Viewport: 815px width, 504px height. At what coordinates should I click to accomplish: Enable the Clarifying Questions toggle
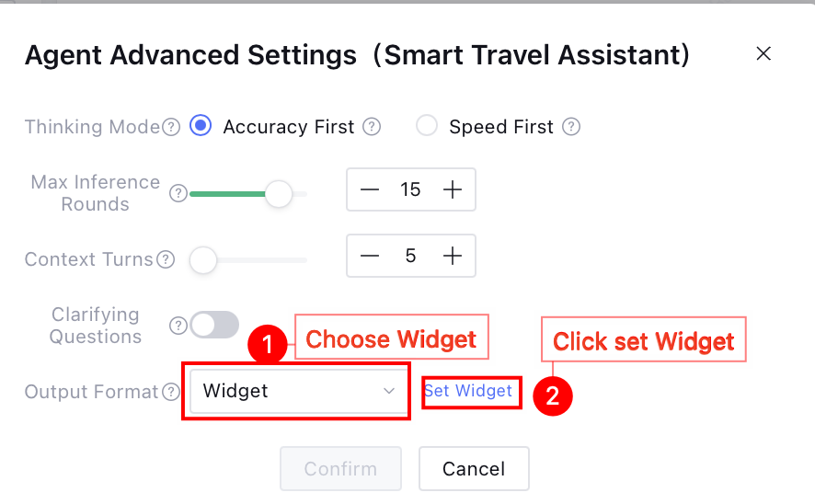point(214,325)
